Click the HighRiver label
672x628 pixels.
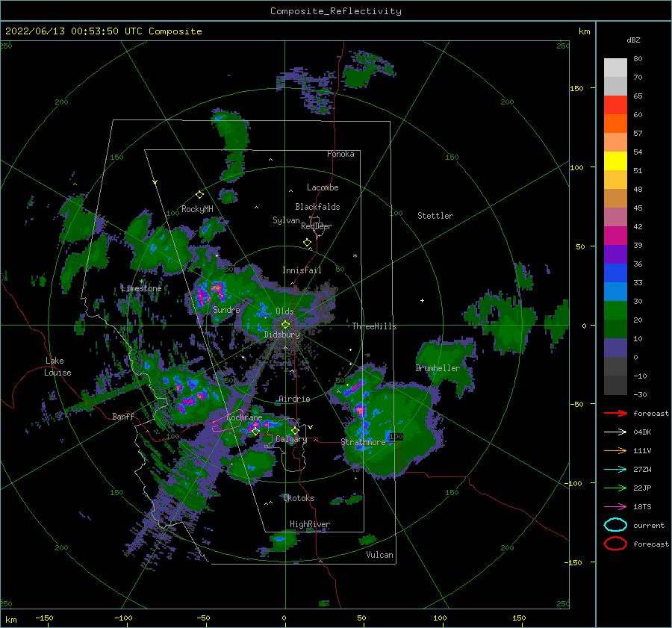point(310,524)
